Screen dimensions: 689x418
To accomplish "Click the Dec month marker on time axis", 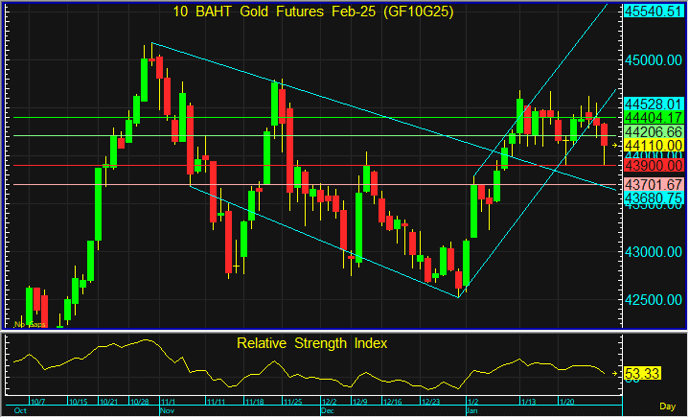I will point(327,411).
